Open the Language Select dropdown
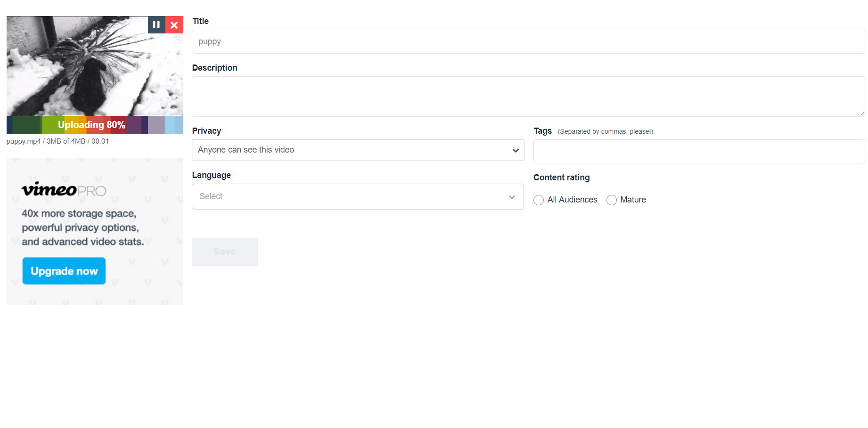 point(358,197)
